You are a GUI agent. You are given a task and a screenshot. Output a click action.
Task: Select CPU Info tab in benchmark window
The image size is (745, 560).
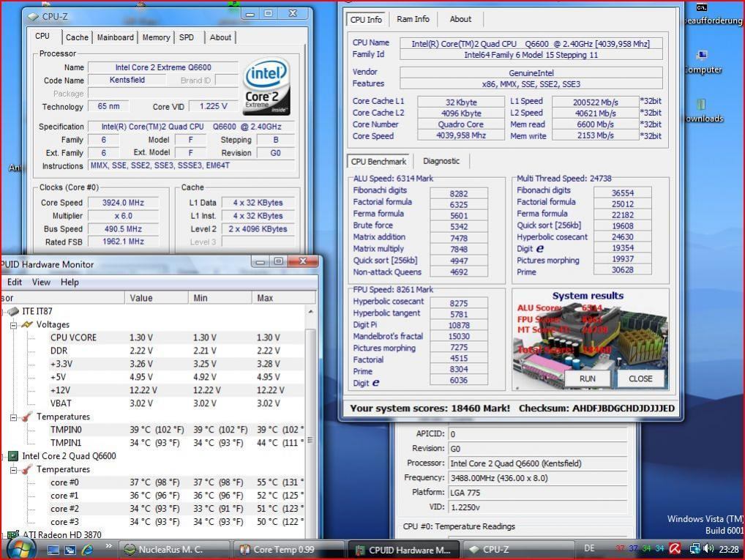[366, 20]
